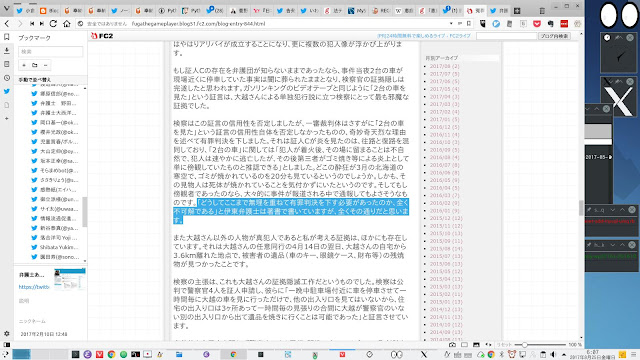Expand hidden system tray icons arrow
The width and height of the screenshot is (640, 360).
pos(564,355)
